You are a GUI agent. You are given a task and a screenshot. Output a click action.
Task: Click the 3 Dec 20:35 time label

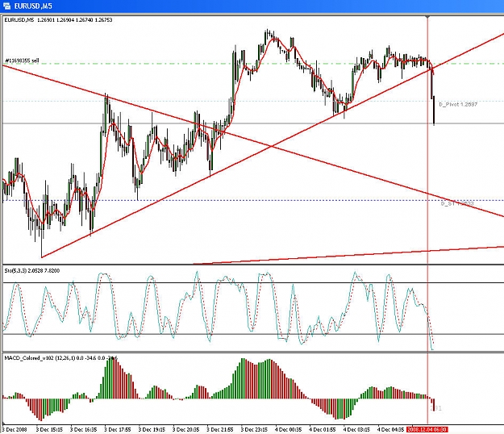185,429
